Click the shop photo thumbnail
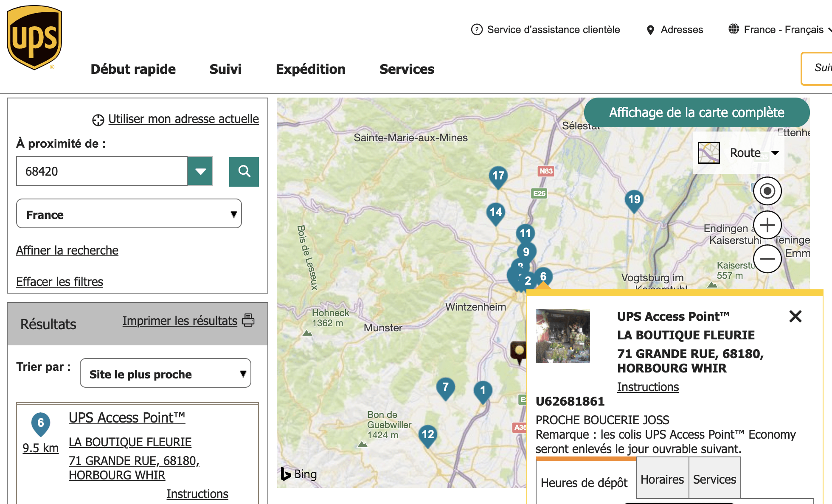 (563, 336)
